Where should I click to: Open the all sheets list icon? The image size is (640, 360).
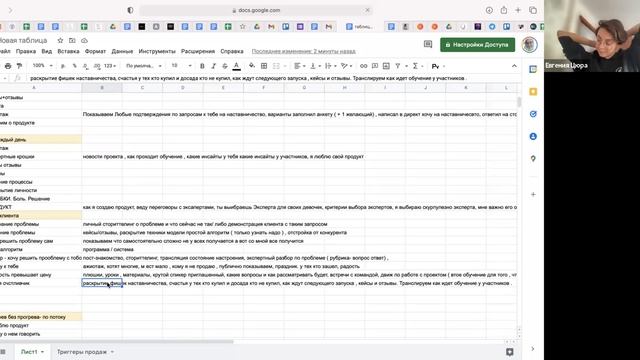pos(3,351)
